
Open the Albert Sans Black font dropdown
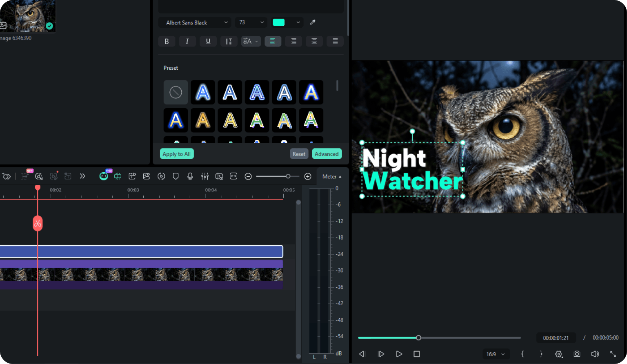coord(195,22)
